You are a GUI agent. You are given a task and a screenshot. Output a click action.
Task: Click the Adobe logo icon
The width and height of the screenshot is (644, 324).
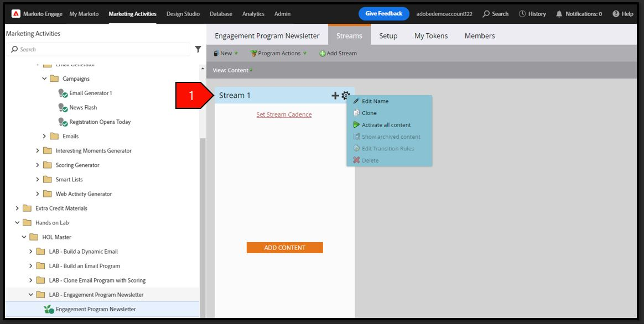click(x=16, y=14)
